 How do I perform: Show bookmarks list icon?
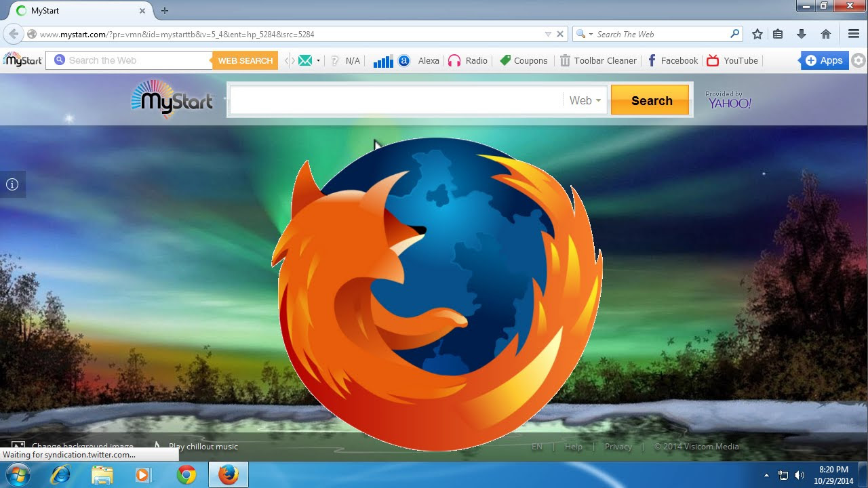tap(778, 34)
